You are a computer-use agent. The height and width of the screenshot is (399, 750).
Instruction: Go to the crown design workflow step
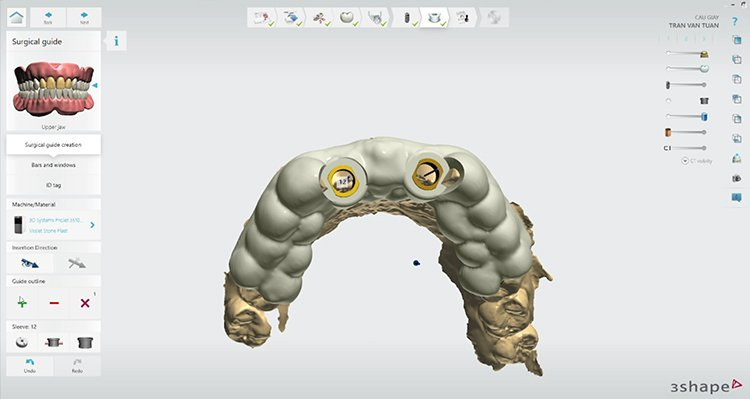[x=347, y=18]
